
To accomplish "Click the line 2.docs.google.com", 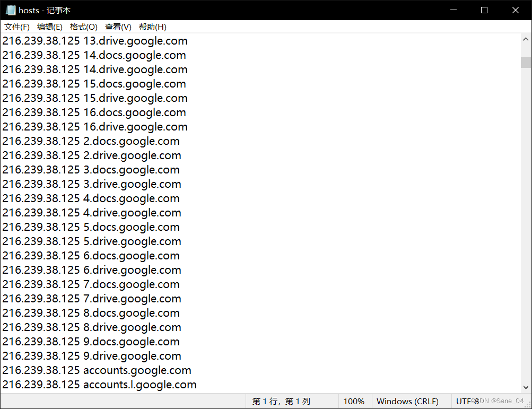I will [x=91, y=141].
